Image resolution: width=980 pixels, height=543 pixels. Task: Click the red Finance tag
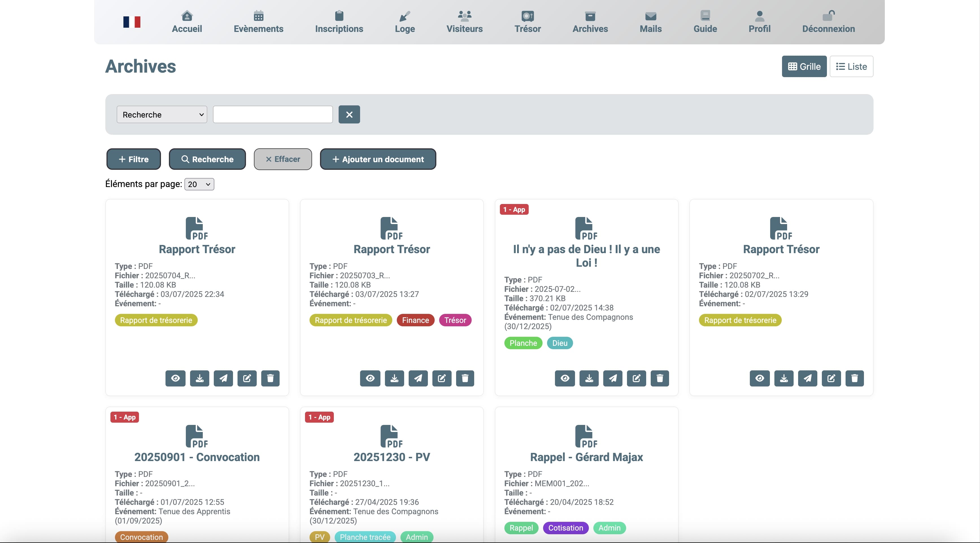415,320
